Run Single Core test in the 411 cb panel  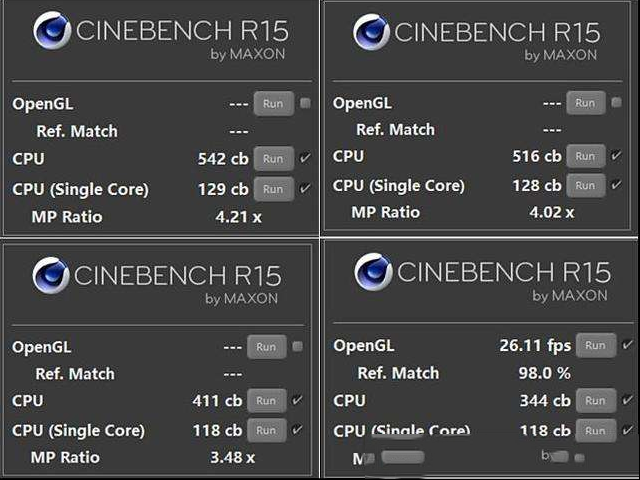267,430
